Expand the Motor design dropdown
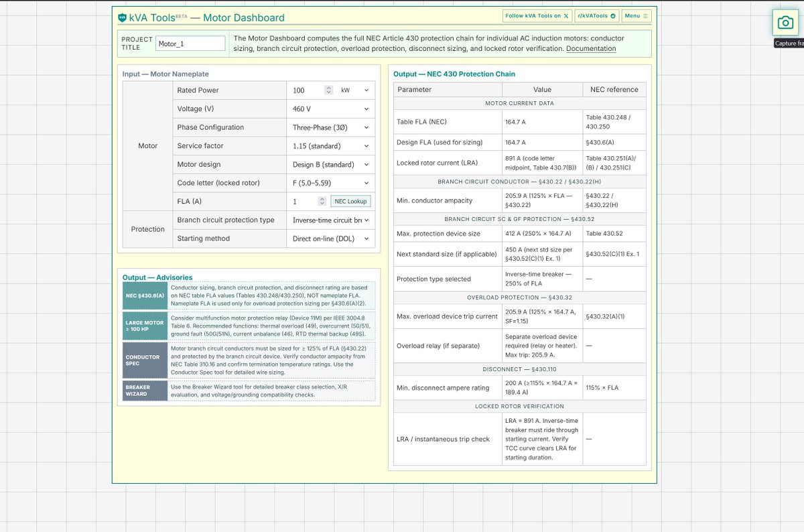This screenshot has height=532, width=804. pyautogui.click(x=330, y=164)
